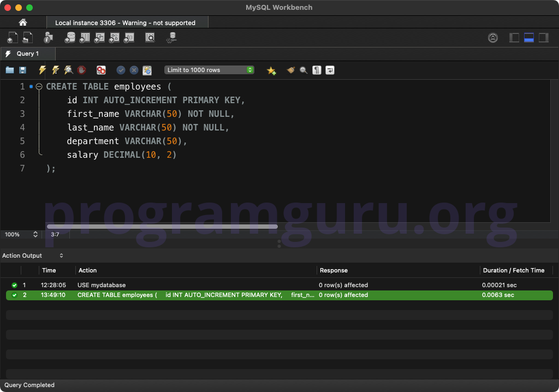Create a new SQL tab icon
The image size is (559, 392).
click(13, 38)
